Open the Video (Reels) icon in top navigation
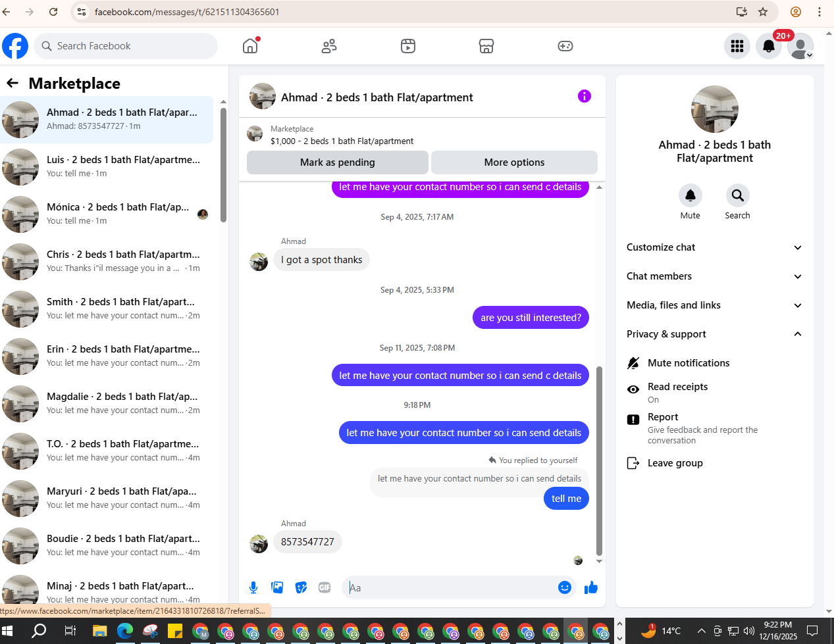This screenshot has height=644, width=834. point(408,46)
